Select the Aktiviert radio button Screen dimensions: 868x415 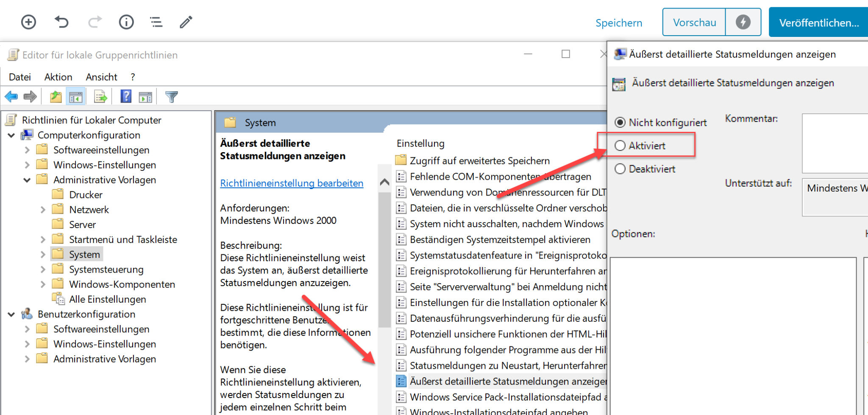click(x=620, y=145)
